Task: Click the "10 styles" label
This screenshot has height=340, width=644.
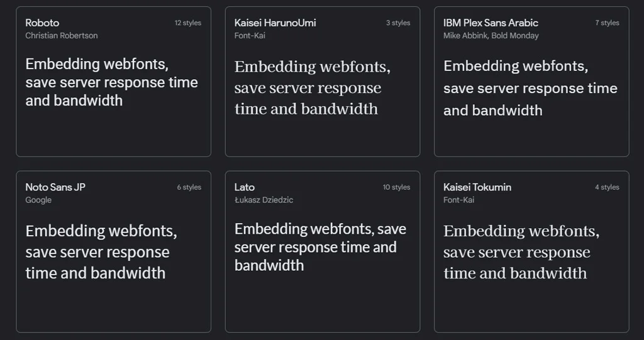Action: (x=396, y=187)
